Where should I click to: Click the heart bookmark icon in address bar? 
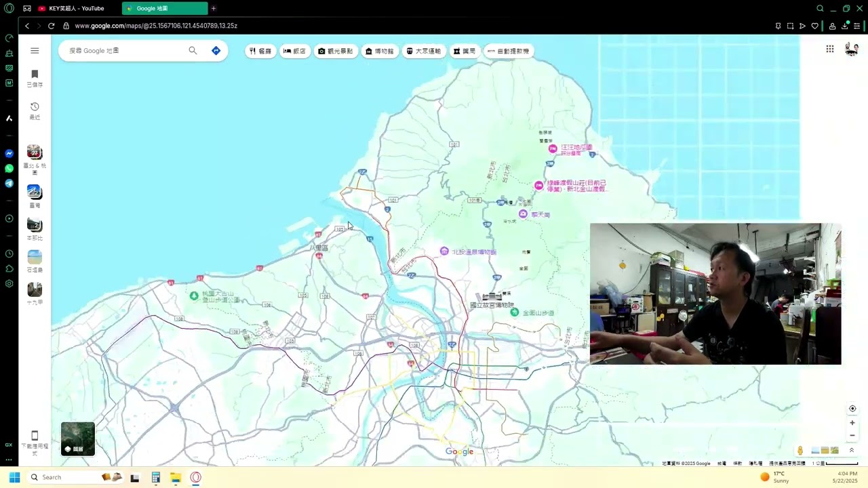tap(814, 26)
